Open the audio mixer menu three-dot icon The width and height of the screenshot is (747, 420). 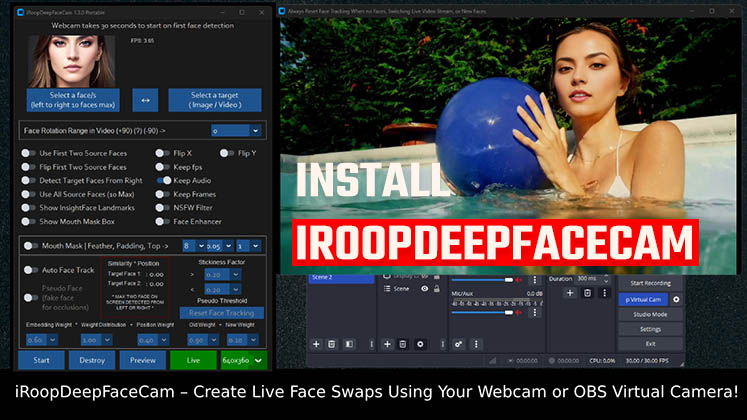pyautogui.click(x=476, y=344)
